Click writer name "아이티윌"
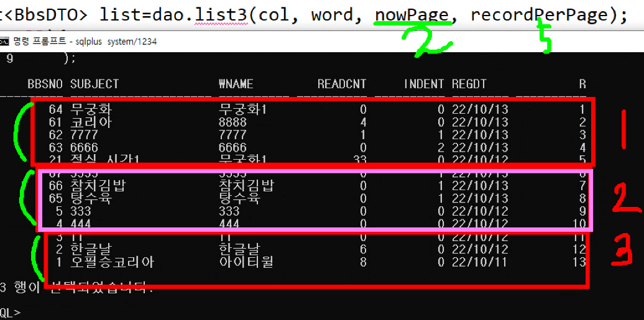The width and height of the screenshot is (644, 320). (x=246, y=262)
